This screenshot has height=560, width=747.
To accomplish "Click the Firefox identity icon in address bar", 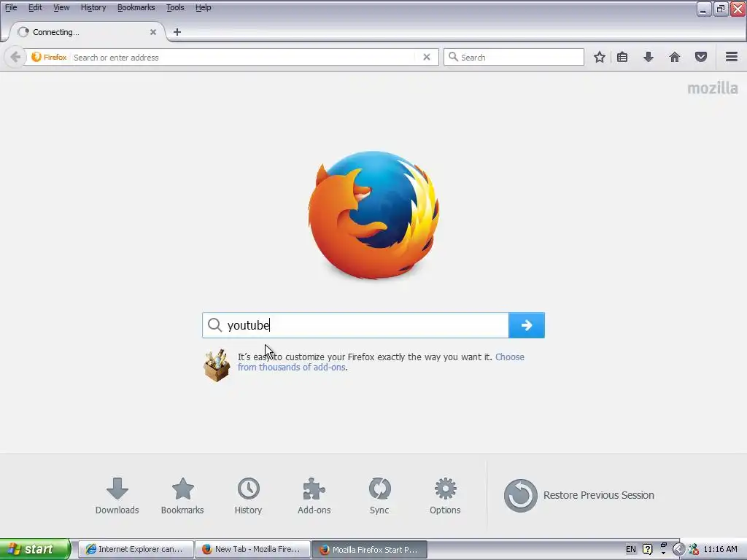I will (36, 57).
